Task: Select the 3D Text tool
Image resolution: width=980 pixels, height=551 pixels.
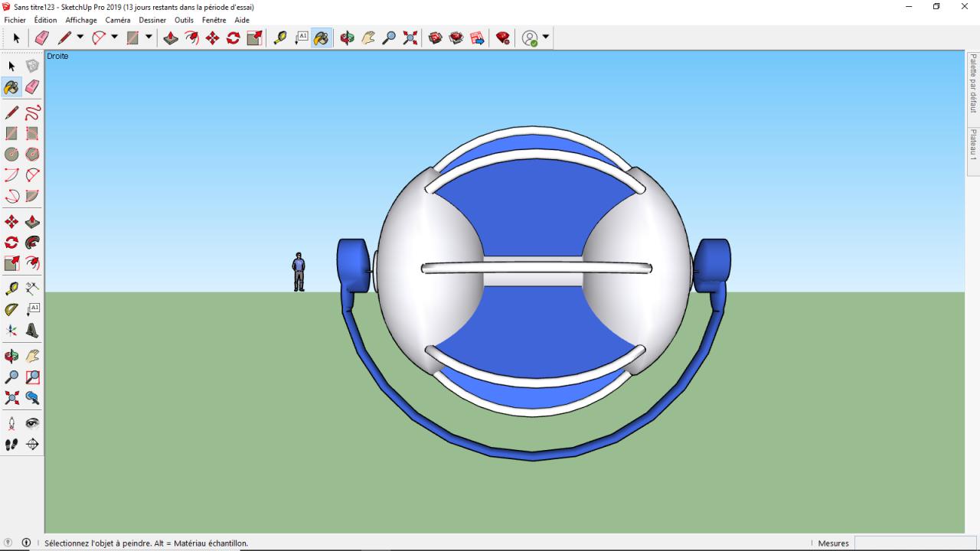Action: [32, 331]
